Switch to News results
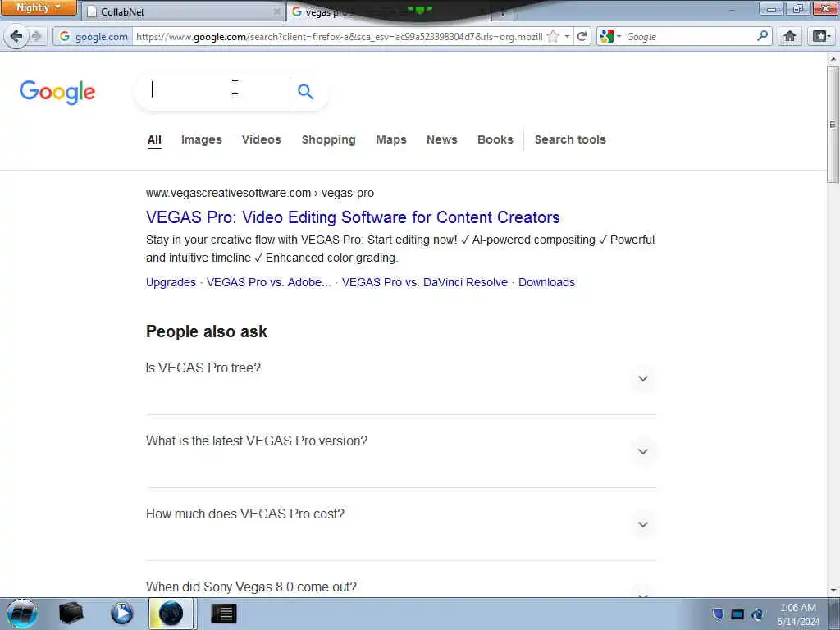 click(442, 139)
